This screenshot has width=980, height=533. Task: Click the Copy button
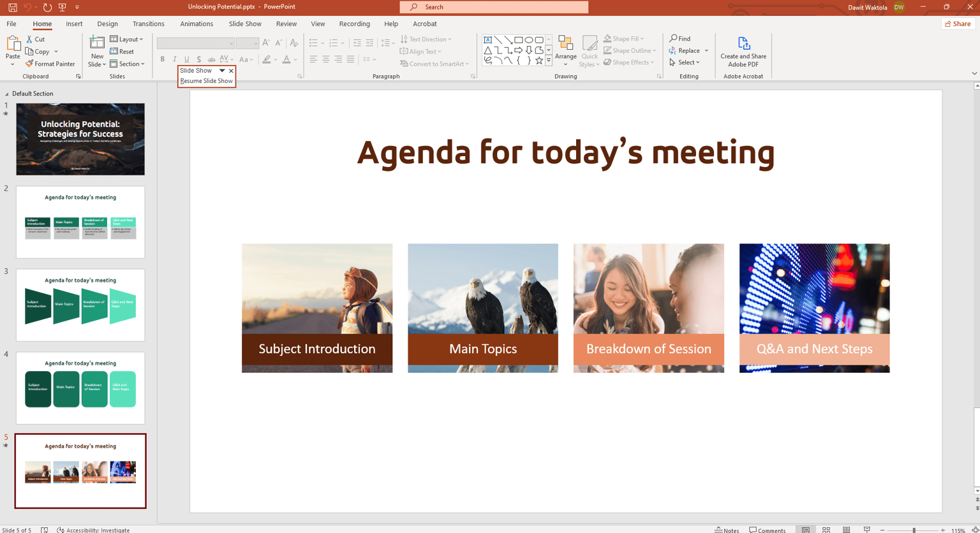click(37, 52)
